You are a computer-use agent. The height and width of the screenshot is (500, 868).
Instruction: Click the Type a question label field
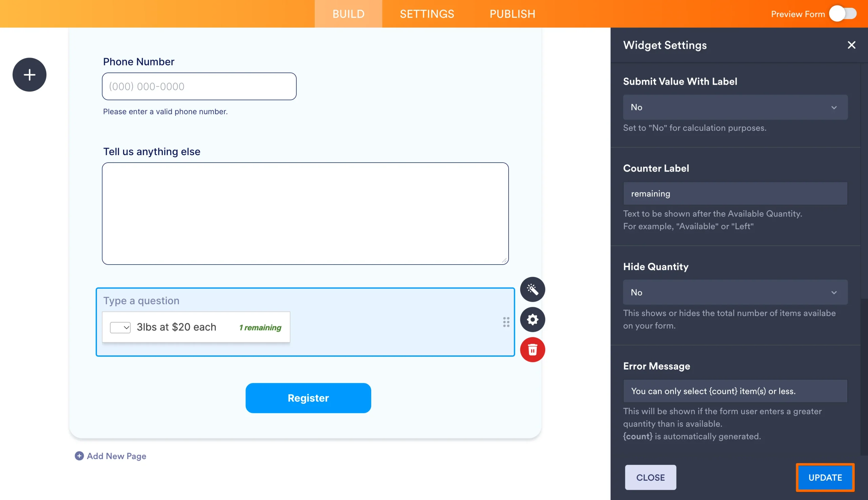141,300
